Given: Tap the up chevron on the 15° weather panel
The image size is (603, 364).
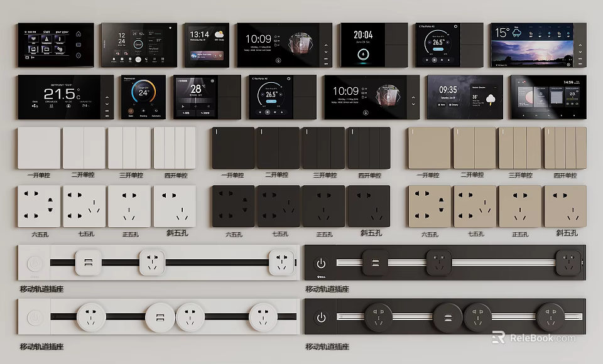Looking at the screenshot, I should coord(580,45).
